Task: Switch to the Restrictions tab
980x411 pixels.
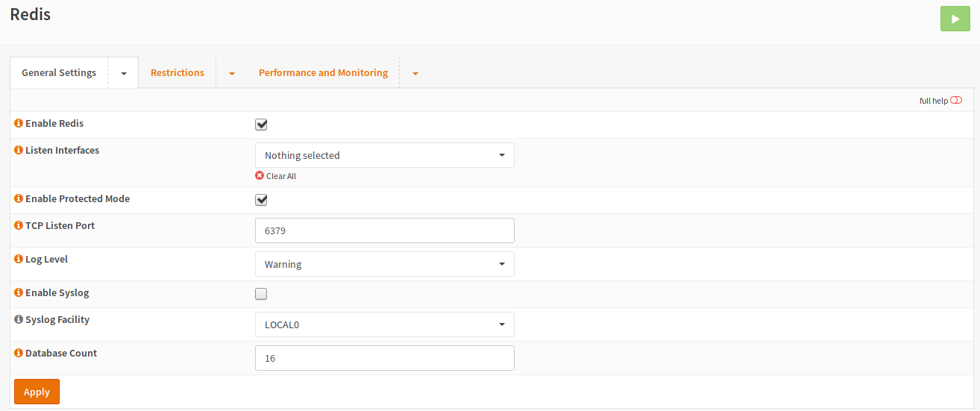Action: (x=178, y=72)
